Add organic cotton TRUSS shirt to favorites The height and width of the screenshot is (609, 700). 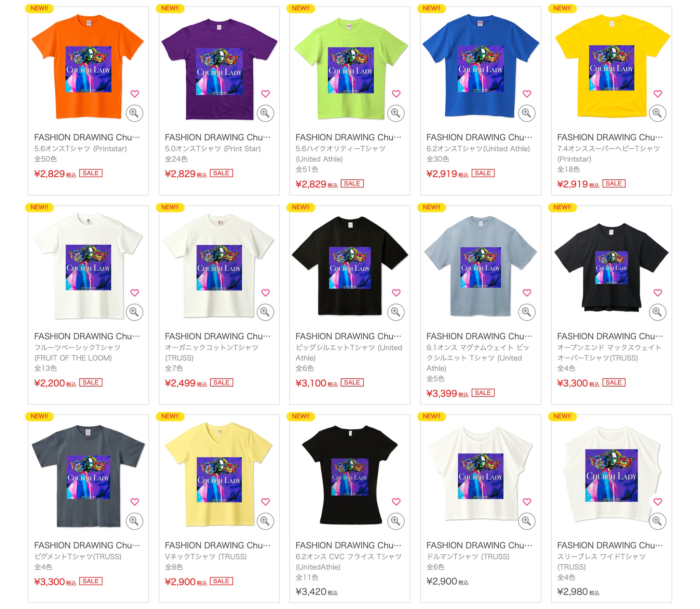(265, 293)
